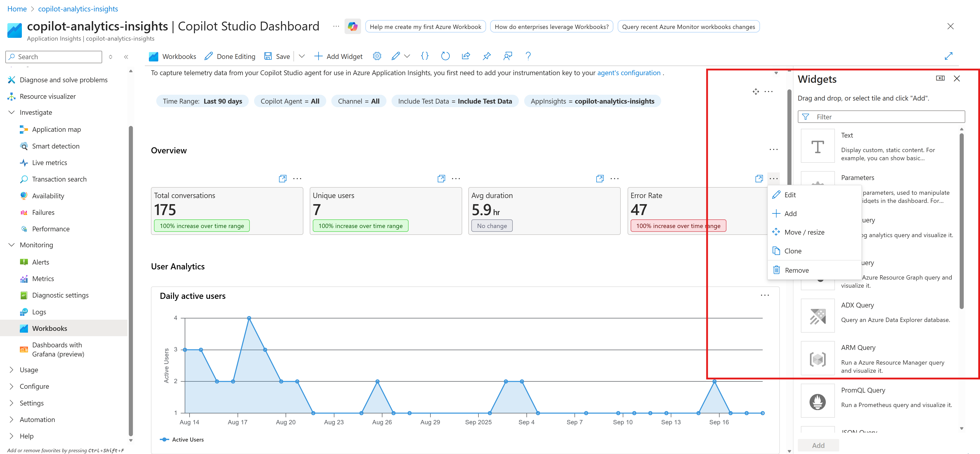Select Remove from the context menu
Image resolution: width=980 pixels, height=454 pixels.
pyautogui.click(x=796, y=270)
